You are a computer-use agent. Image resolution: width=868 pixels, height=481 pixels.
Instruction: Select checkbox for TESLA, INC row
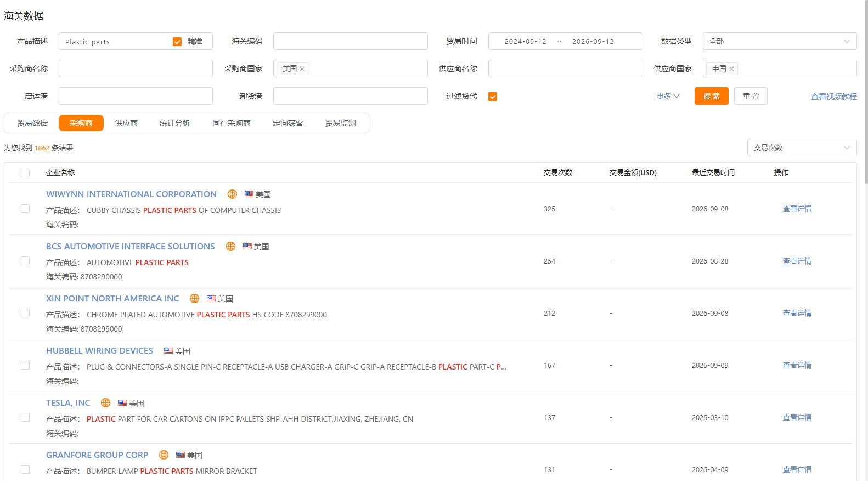click(x=25, y=417)
